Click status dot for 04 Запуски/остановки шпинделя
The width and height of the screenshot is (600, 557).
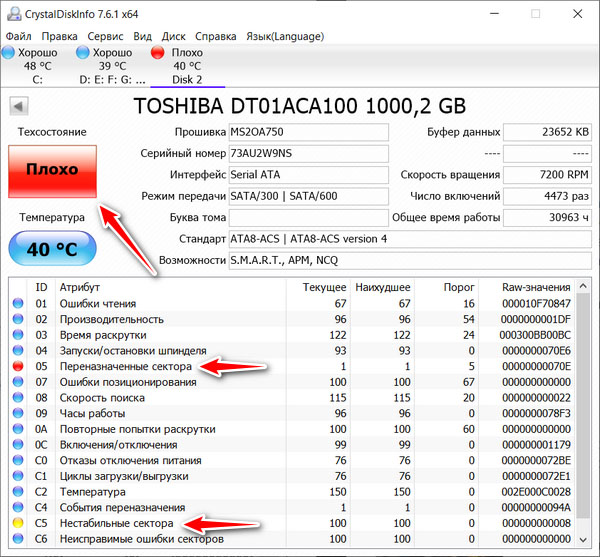point(18,350)
